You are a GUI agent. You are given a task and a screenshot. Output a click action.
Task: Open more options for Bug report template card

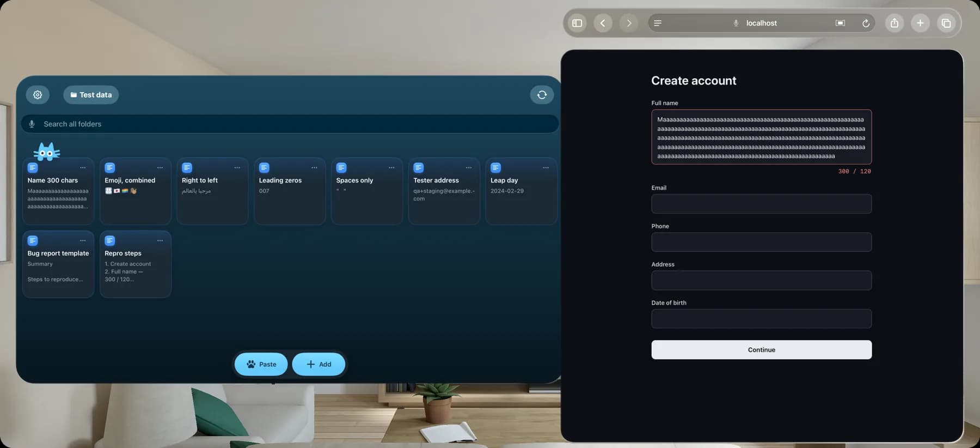(x=83, y=241)
